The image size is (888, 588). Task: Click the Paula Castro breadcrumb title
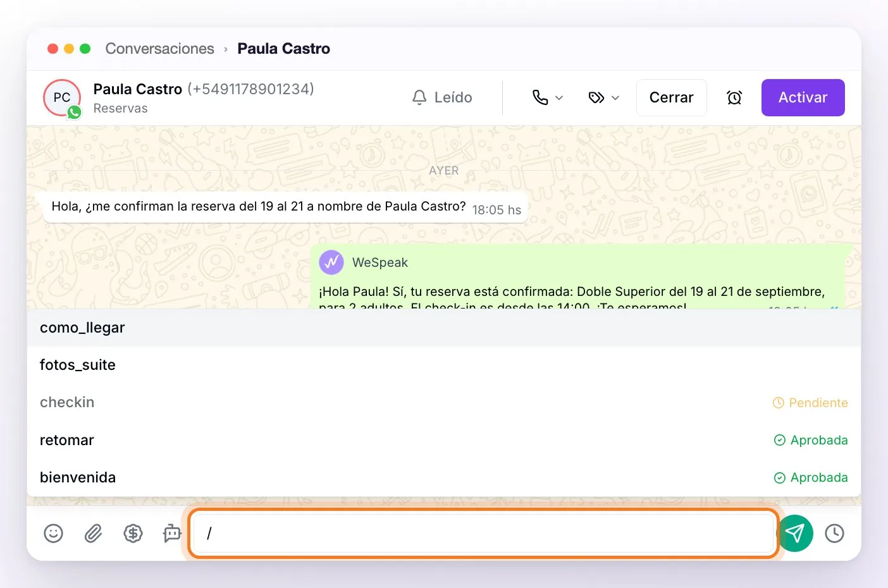(x=284, y=49)
